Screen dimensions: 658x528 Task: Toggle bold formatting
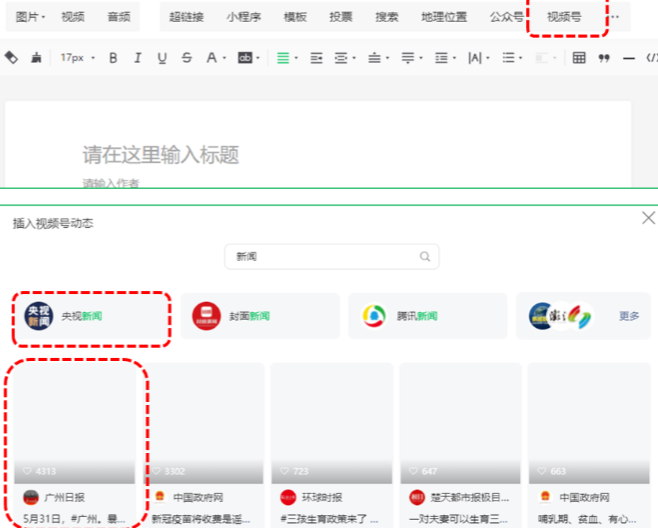[113, 58]
